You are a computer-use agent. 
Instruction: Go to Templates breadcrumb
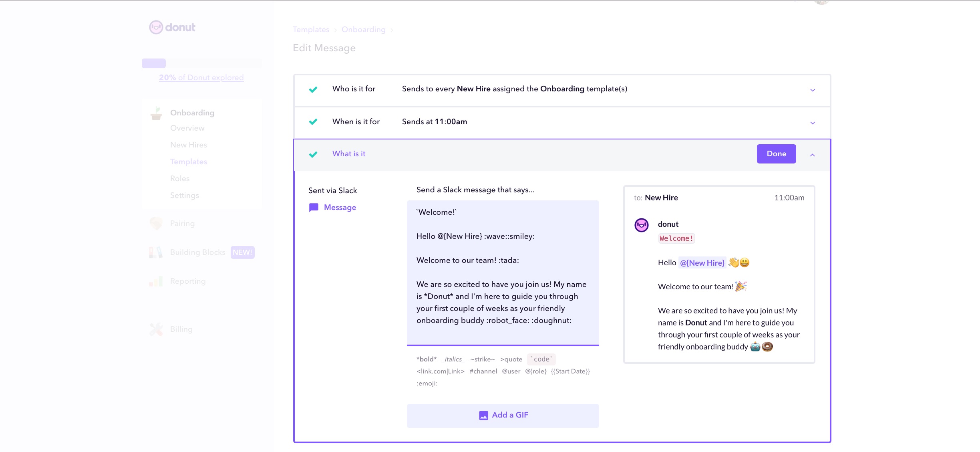(311, 30)
